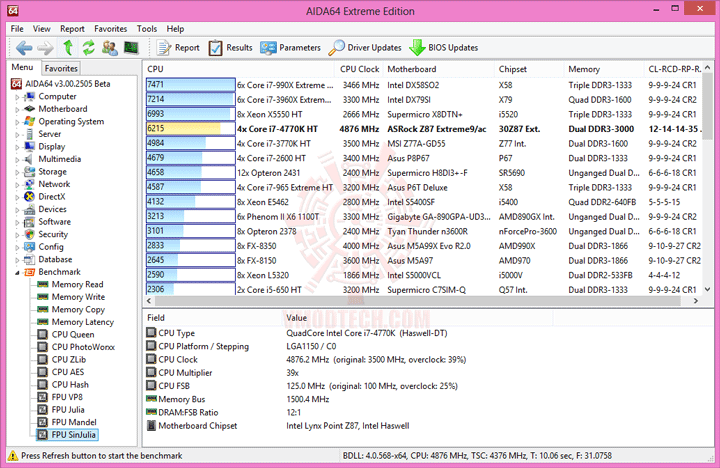Image resolution: width=720 pixels, height=468 pixels.
Task: Select the CPU Hash benchmark
Action: coord(63,384)
